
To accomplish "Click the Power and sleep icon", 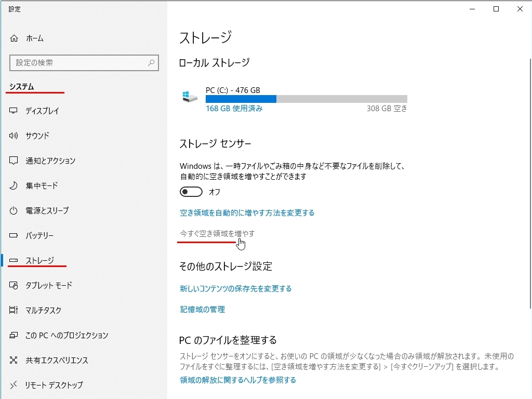I will click(14, 210).
